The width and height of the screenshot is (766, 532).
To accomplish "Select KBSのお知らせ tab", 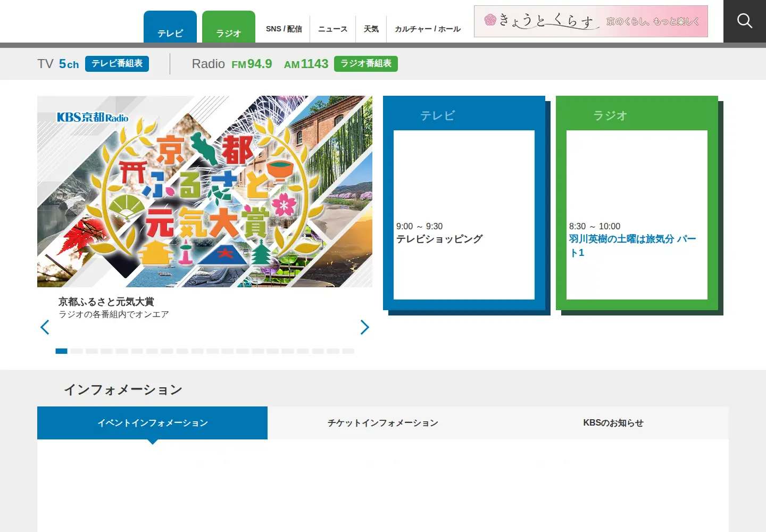I will 613,423.
